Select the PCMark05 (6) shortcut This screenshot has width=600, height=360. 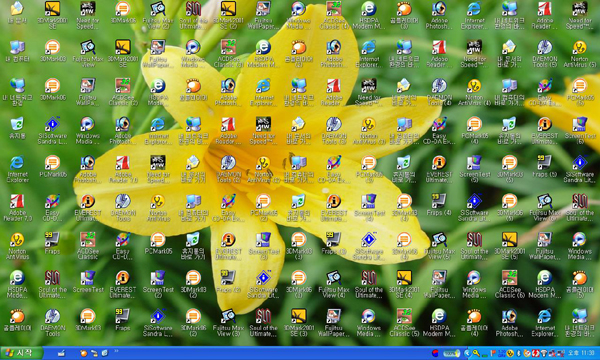580,92
